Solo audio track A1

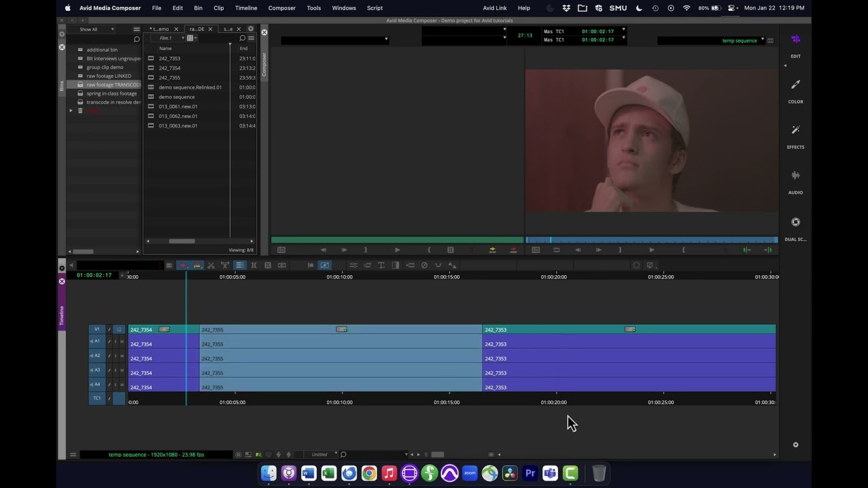coord(115,342)
